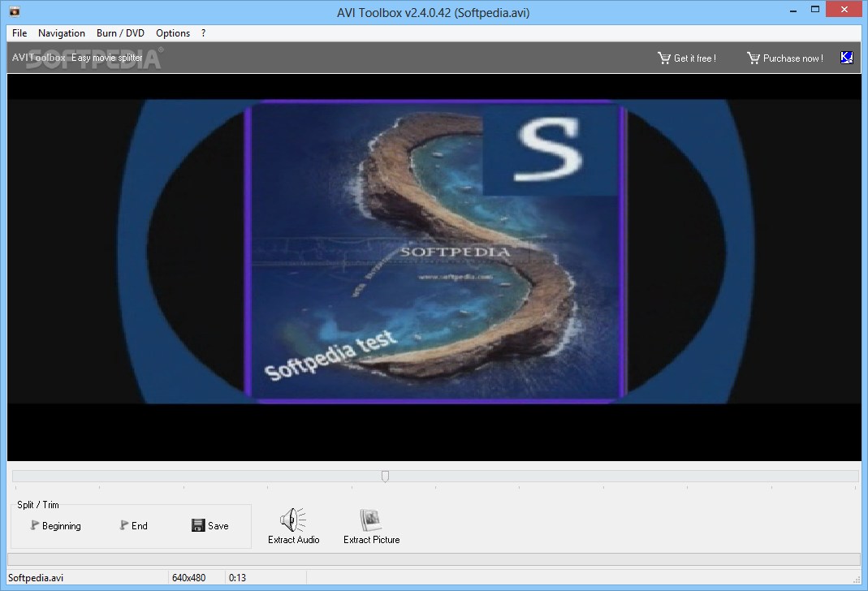Click the seek slider thumb
This screenshot has height=591, width=868.
pyautogui.click(x=386, y=477)
